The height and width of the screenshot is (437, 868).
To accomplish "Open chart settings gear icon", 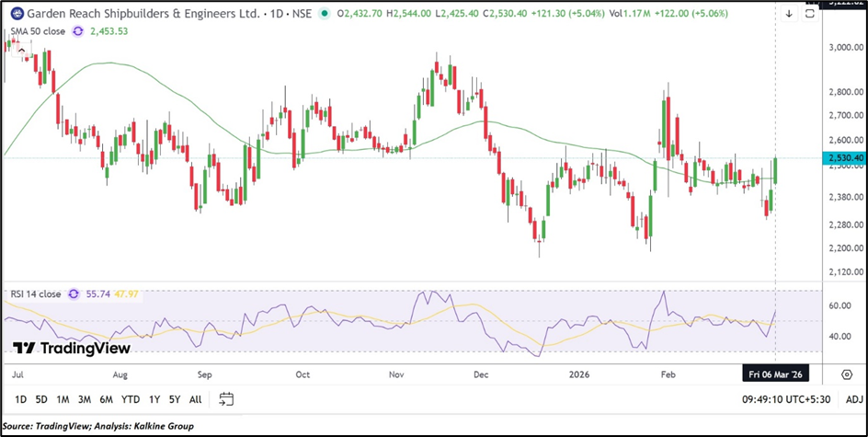I will 846,374.
